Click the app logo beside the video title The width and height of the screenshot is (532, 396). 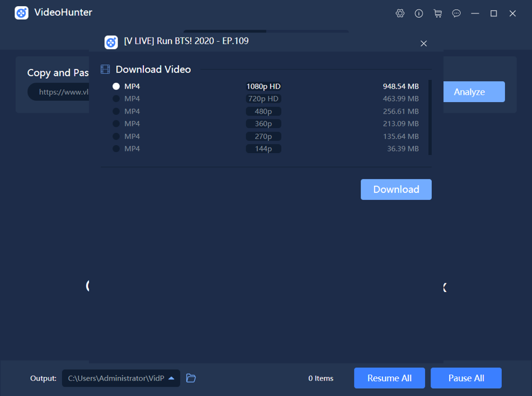[111, 42]
